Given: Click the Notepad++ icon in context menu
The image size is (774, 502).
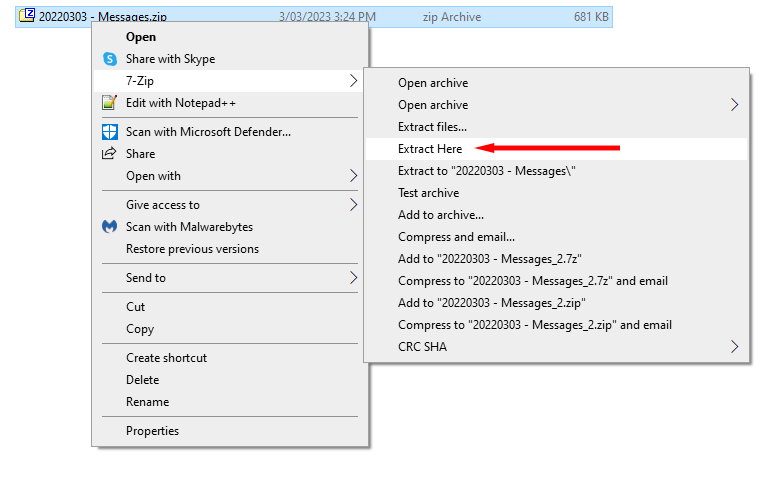Looking at the screenshot, I should click(x=110, y=103).
